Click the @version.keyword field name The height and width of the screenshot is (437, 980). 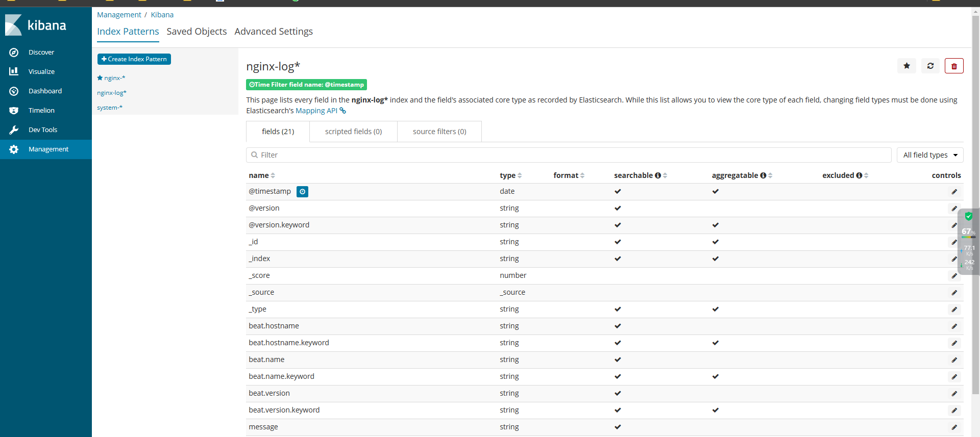click(279, 225)
